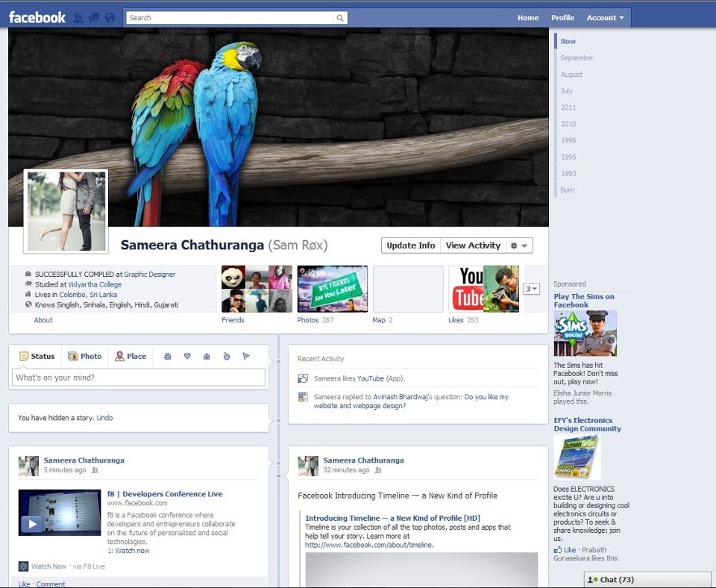Open Avinash Bhardwaj's name link in Recent Activity
Screen dimensions: 716x588
coord(401,397)
